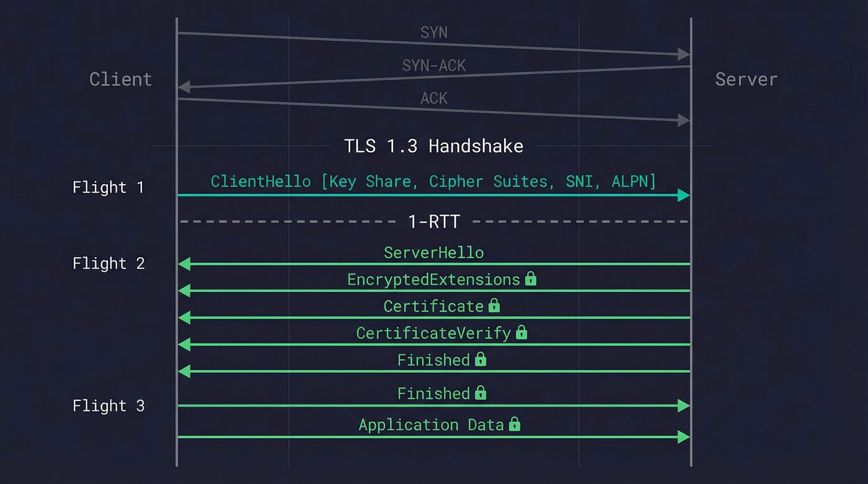Click the TLS 1.3 Handshake heading
This screenshot has width=868, height=484.
pos(434,146)
